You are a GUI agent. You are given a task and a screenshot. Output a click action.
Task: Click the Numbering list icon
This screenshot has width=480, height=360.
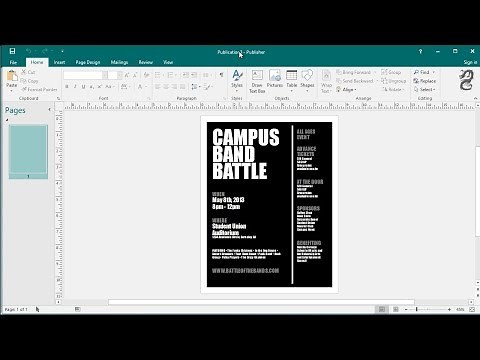click(171, 75)
